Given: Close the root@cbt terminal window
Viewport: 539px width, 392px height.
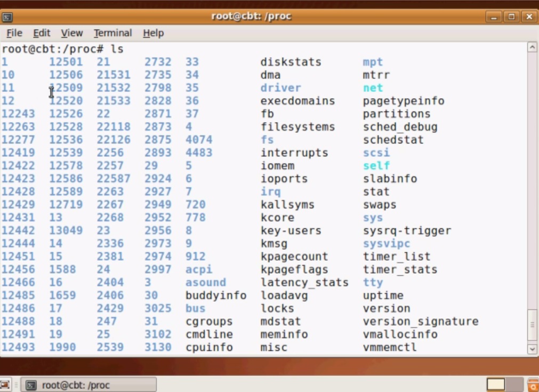Looking at the screenshot, I should tap(529, 17).
